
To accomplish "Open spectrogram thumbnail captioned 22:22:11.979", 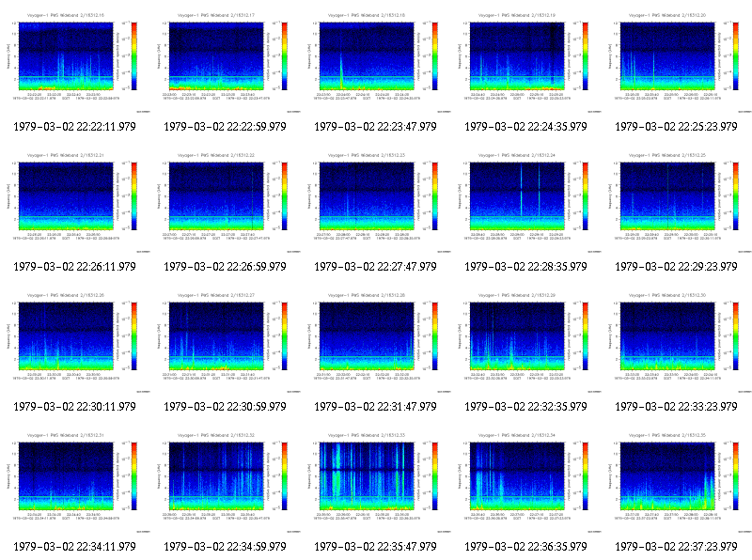I will coord(75,62).
